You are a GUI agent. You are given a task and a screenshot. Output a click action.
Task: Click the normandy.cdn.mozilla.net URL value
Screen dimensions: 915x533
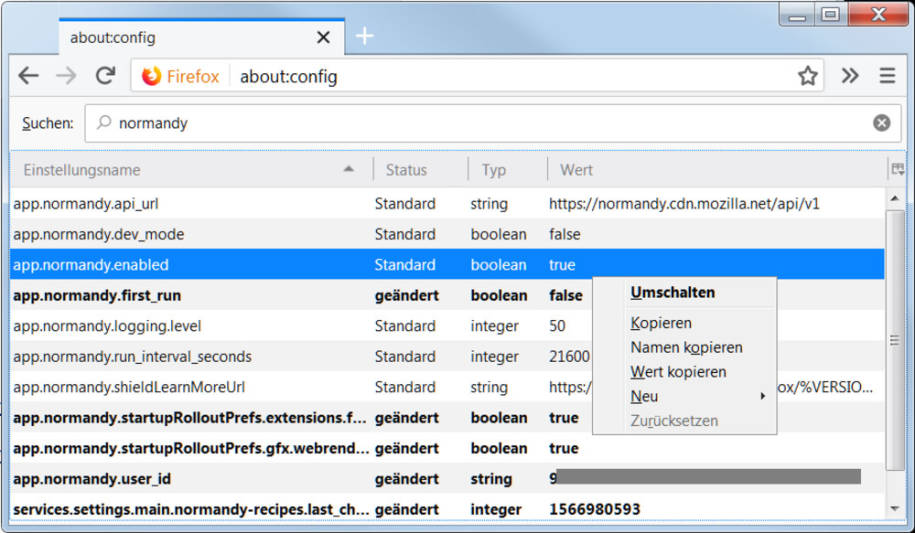coord(684,204)
